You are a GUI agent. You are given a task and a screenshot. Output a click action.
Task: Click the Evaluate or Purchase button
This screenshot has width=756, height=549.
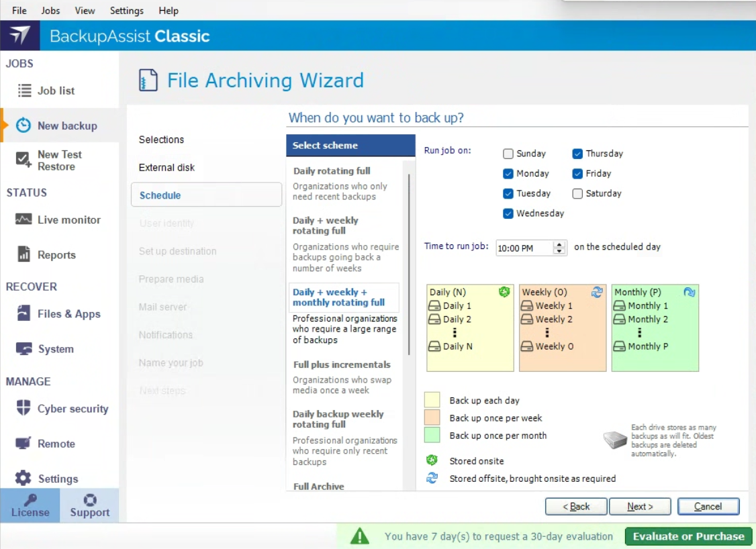tap(688, 536)
